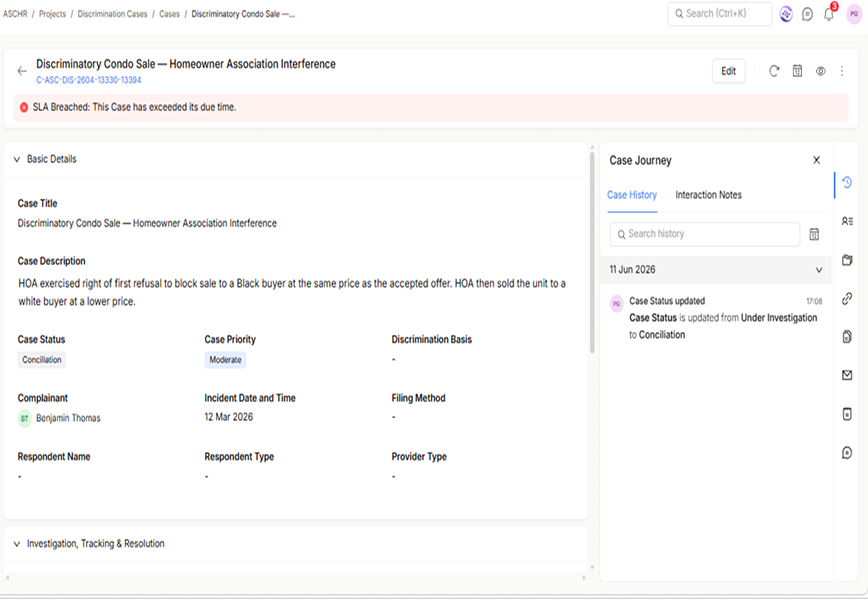Click the Case Description text paragraph
This screenshot has height=600, width=868.
[x=292, y=292]
